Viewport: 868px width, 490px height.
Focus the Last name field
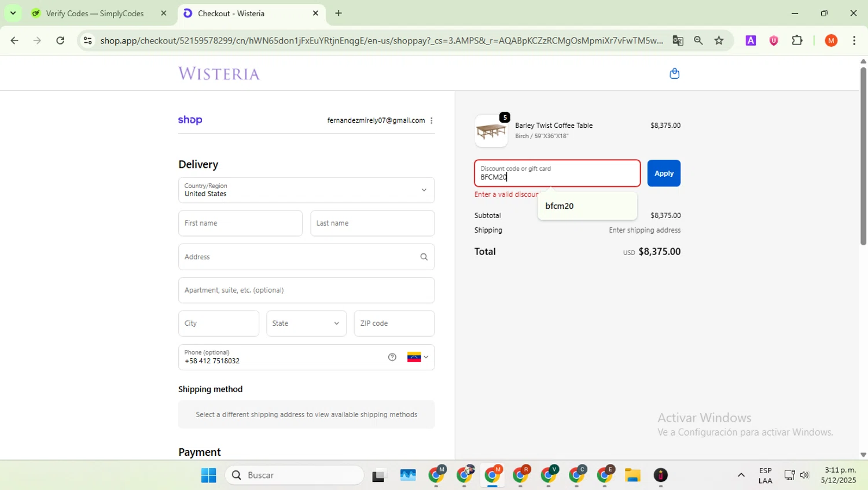coord(372,223)
